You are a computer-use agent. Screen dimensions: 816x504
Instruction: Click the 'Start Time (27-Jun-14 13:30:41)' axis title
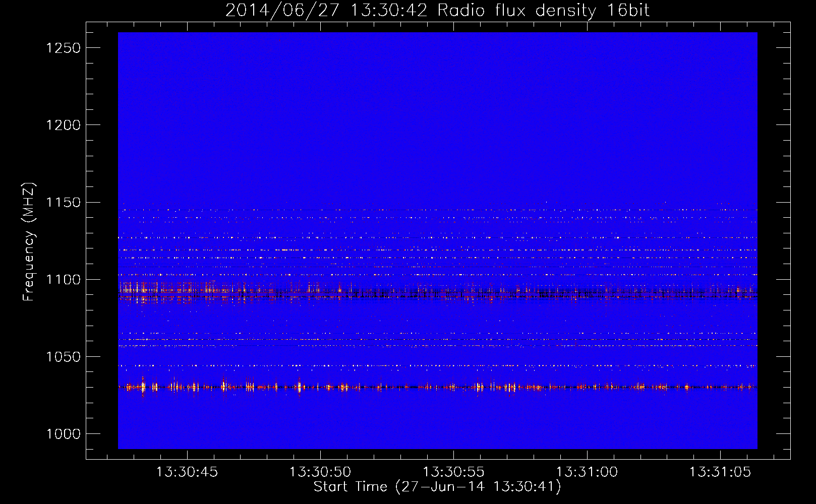(437, 487)
